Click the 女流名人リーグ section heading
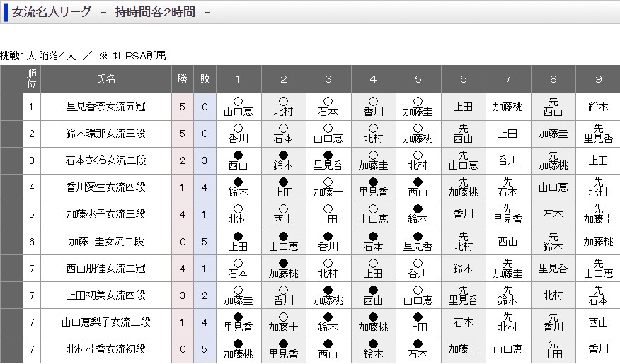The width and height of the screenshot is (620, 364). 52,12
